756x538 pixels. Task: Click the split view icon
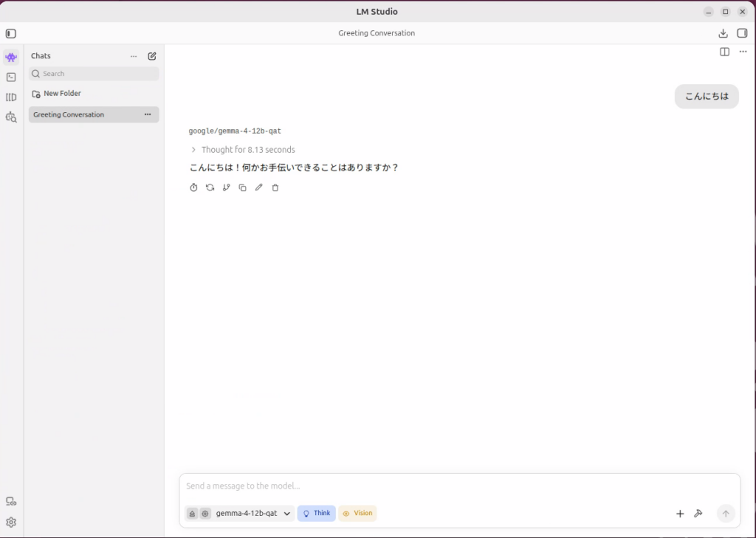(725, 52)
